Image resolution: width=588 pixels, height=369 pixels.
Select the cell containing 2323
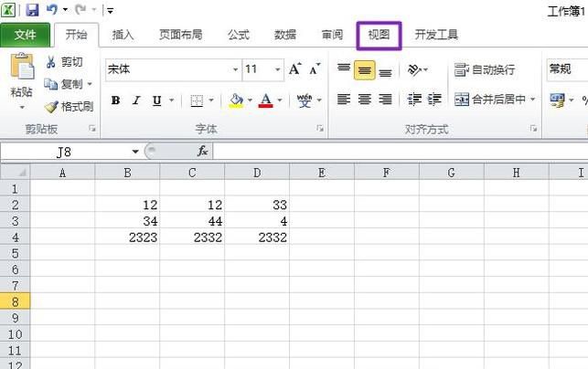click(x=127, y=237)
